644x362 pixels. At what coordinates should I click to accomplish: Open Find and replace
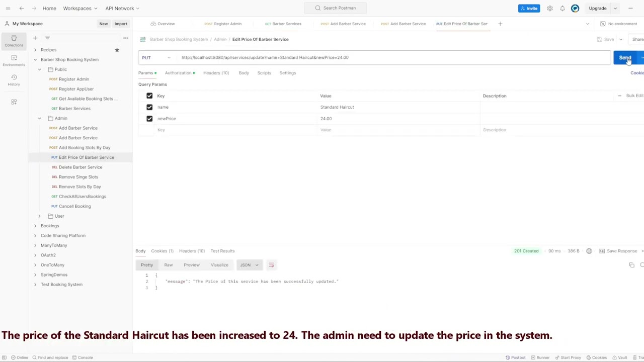click(50, 357)
